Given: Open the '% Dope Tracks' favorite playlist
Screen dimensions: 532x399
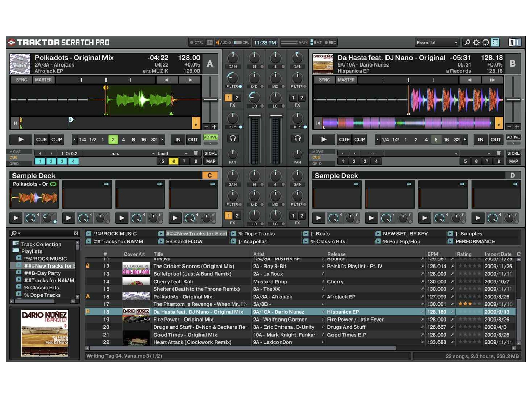Looking at the screenshot, I should tap(257, 234).
